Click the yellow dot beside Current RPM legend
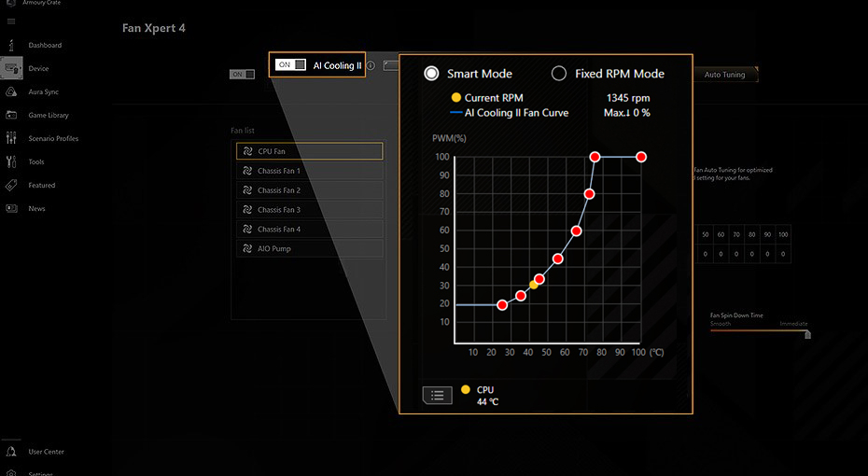Screen dimensions: 868x476 [x=456, y=97]
